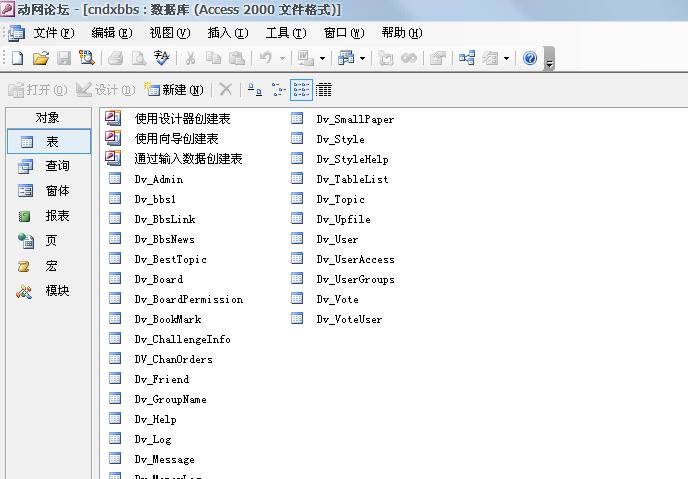Open the 编辑(E) menu

click(112, 33)
